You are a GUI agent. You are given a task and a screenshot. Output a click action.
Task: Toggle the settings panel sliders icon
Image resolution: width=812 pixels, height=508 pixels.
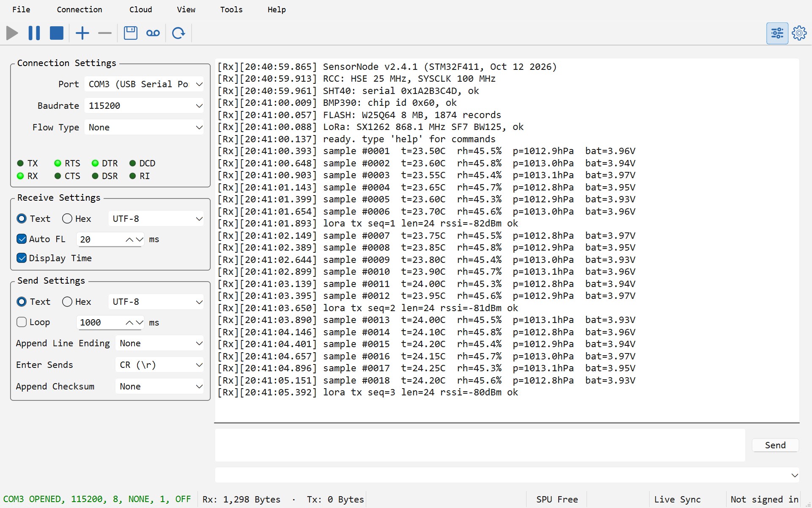pyautogui.click(x=777, y=33)
